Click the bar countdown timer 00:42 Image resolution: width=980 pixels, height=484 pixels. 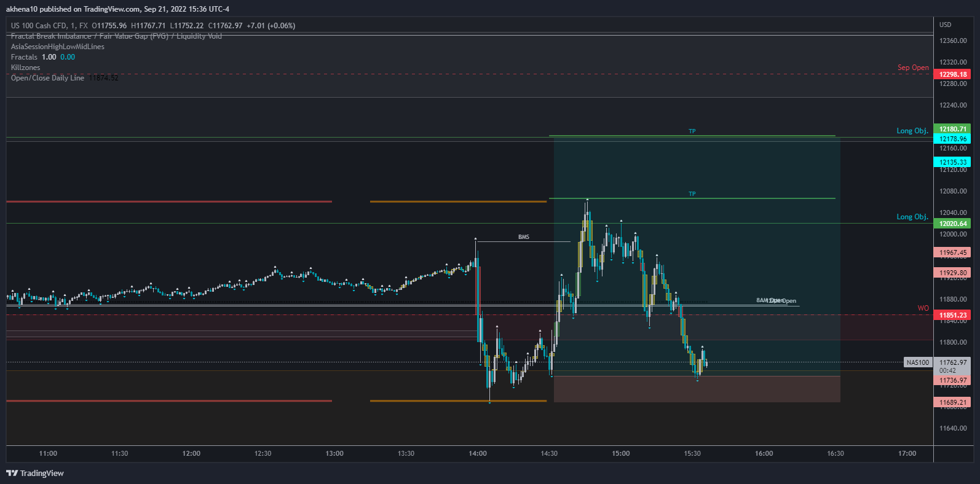coord(947,370)
